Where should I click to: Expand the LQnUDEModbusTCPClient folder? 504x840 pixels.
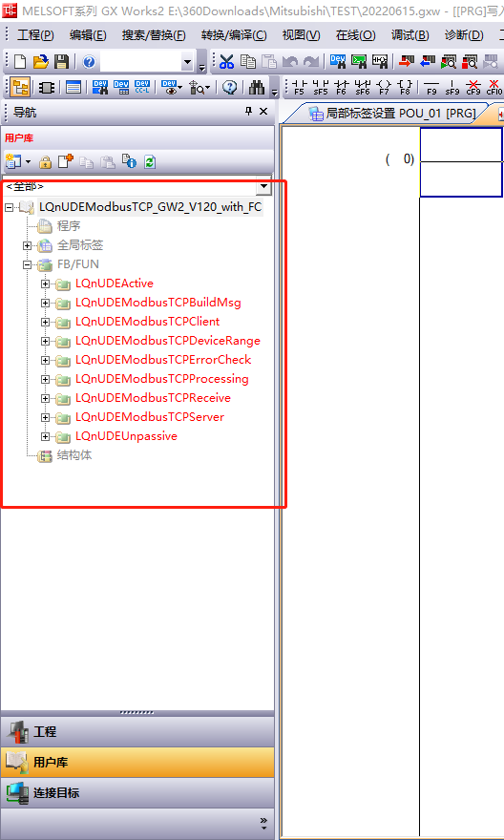tap(46, 322)
